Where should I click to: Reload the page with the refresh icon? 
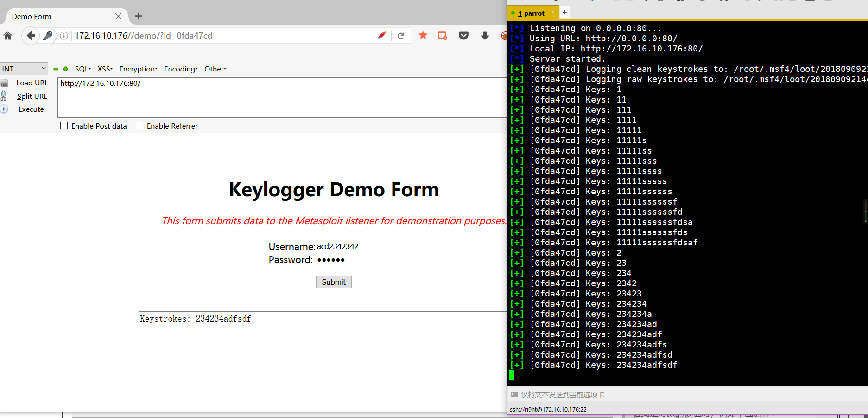(401, 36)
